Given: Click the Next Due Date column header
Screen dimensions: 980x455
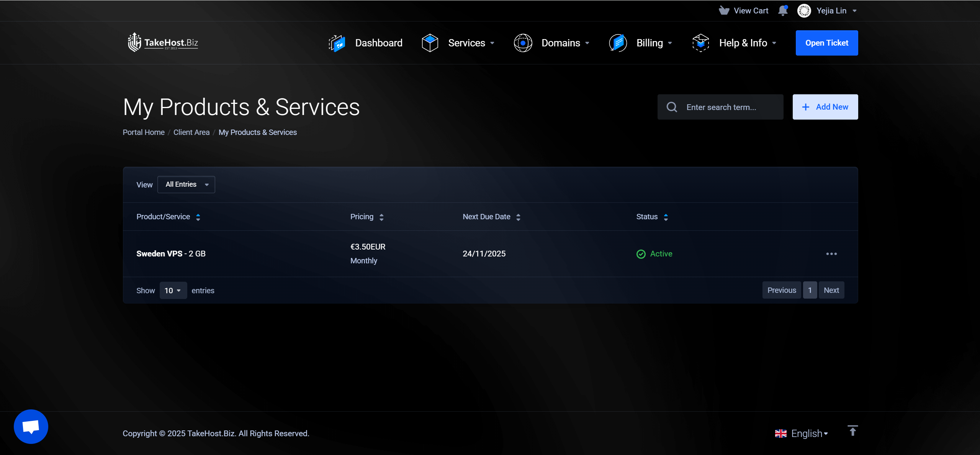Looking at the screenshot, I should 486,217.
